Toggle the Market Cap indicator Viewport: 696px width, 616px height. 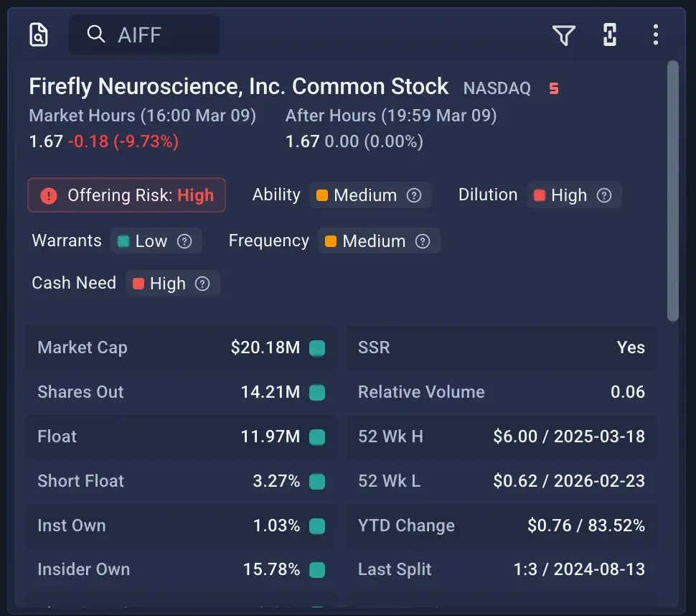tap(316, 347)
